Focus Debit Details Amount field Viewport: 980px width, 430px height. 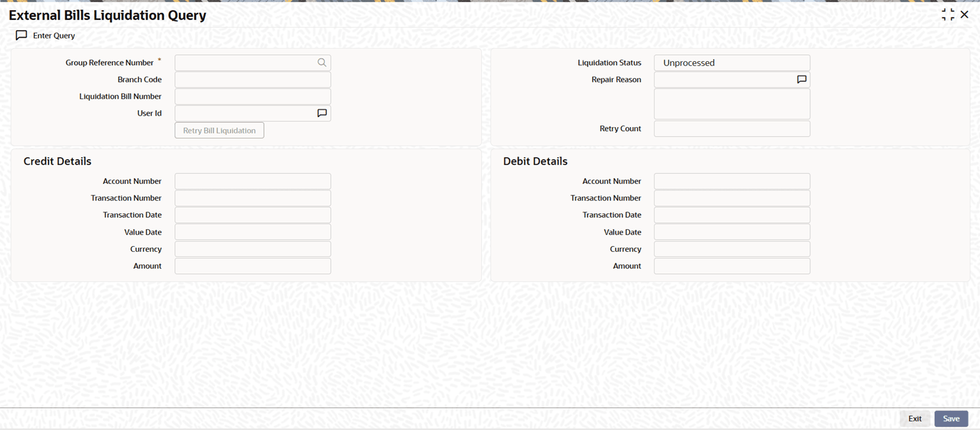(732, 266)
